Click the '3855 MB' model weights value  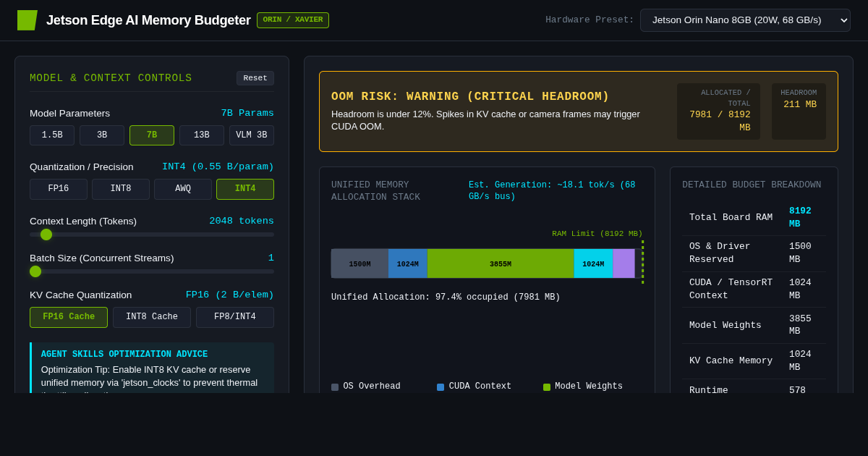[800, 325]
